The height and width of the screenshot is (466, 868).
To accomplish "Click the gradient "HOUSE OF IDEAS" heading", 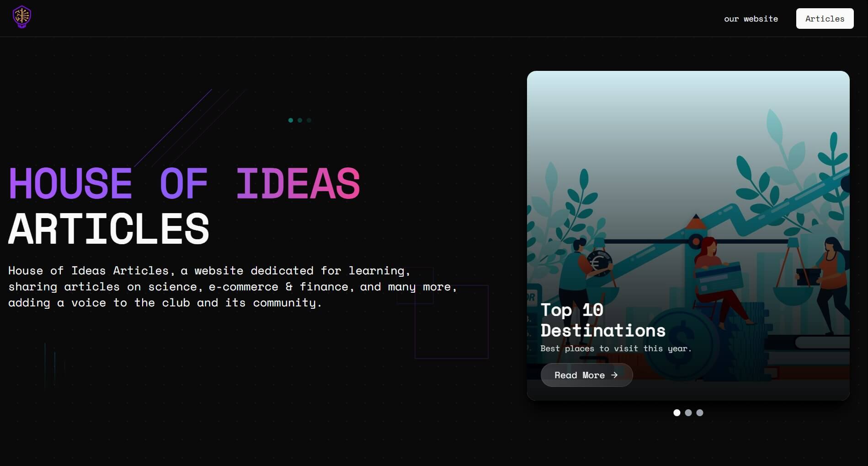I will click(184, 184).
